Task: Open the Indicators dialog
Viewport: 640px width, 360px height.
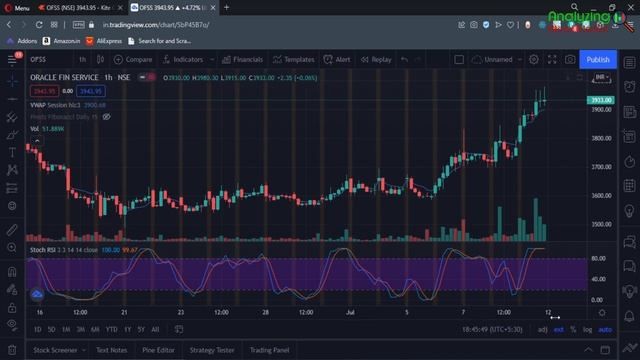Action: point(182,60)
